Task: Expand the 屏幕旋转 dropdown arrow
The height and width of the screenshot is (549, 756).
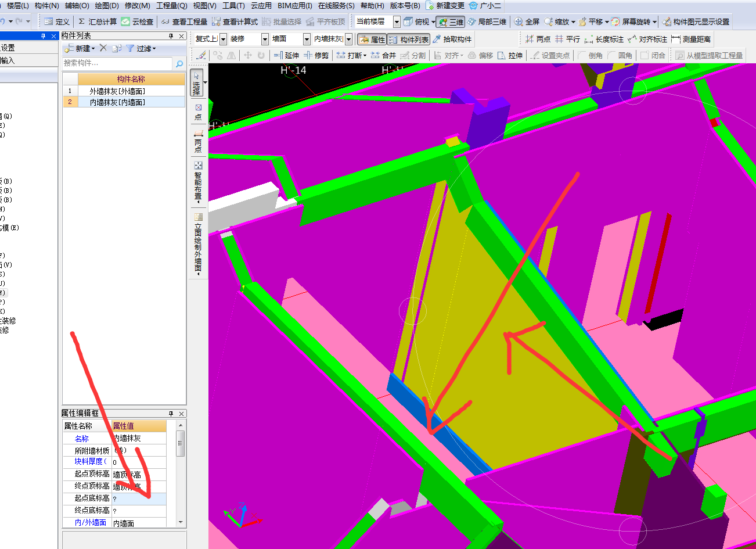Action: point(655,22)
